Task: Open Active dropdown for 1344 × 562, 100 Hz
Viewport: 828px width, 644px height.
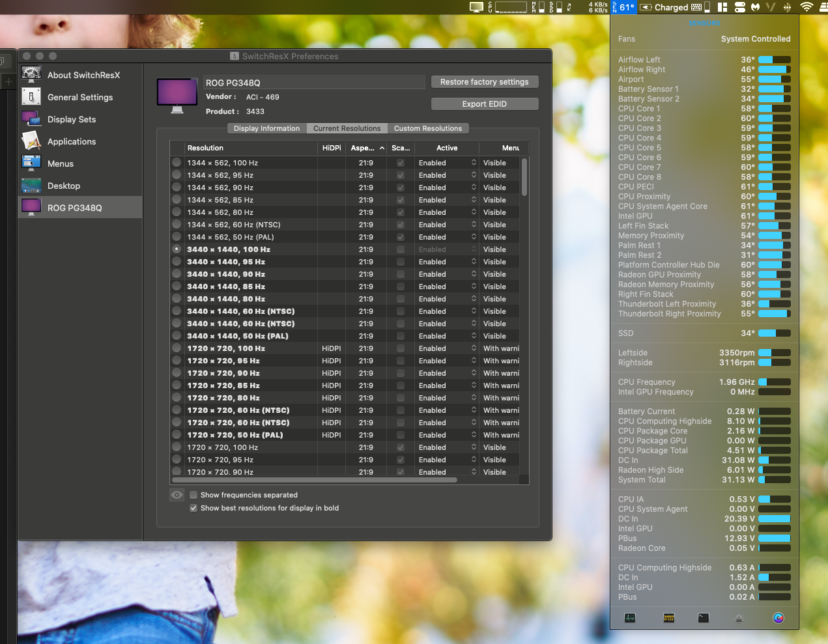Action: (x=447, y=163)
